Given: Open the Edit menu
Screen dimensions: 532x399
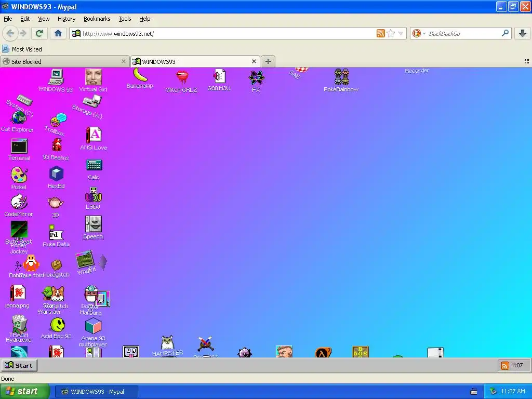Looking at the screenshot, I should point(25,19).
